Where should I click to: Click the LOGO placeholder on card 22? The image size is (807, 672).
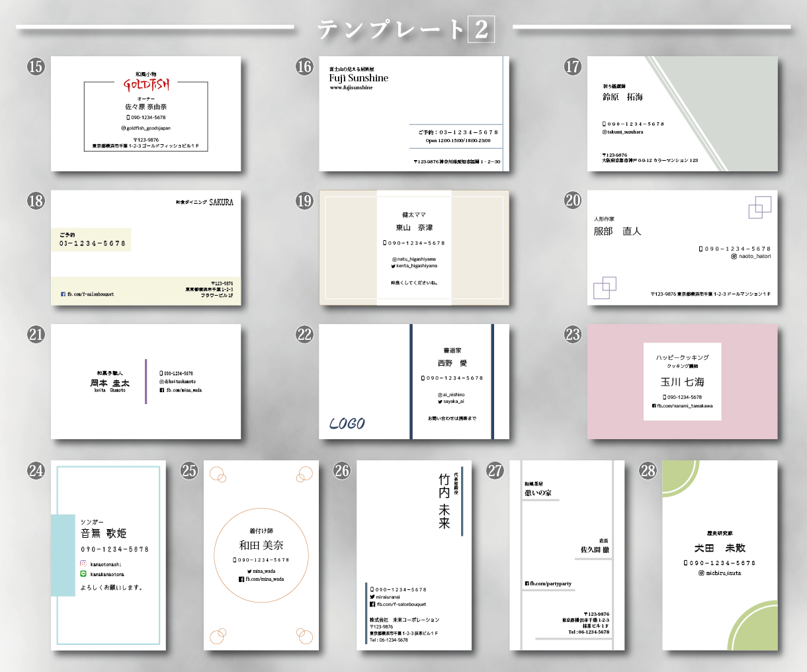[347, 423]
